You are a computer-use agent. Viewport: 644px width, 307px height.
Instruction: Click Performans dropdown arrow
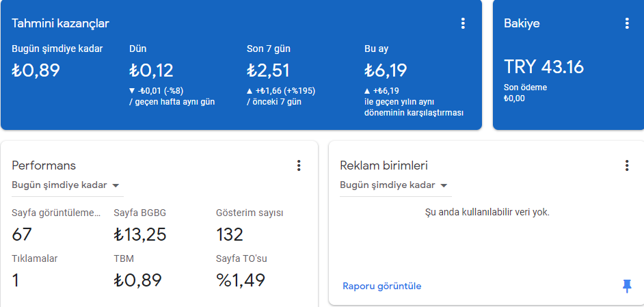[116, 186]
